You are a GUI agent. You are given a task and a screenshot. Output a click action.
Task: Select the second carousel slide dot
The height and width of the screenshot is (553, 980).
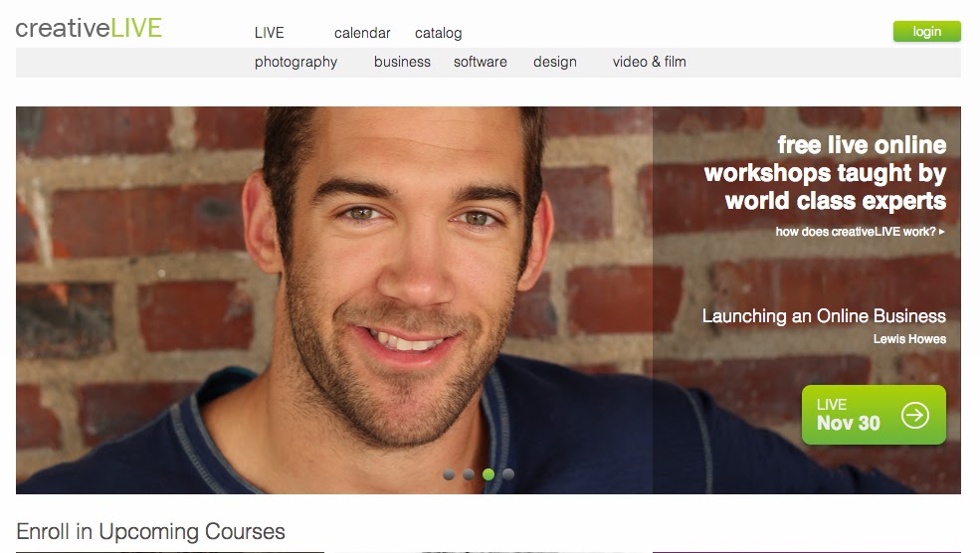click(x=469, y=474)
